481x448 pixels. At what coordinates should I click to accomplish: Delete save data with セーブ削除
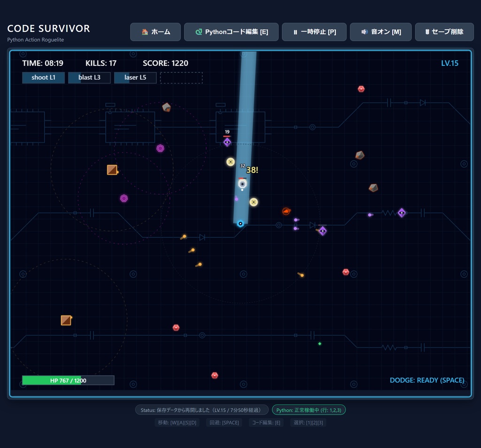pos(444,31)
